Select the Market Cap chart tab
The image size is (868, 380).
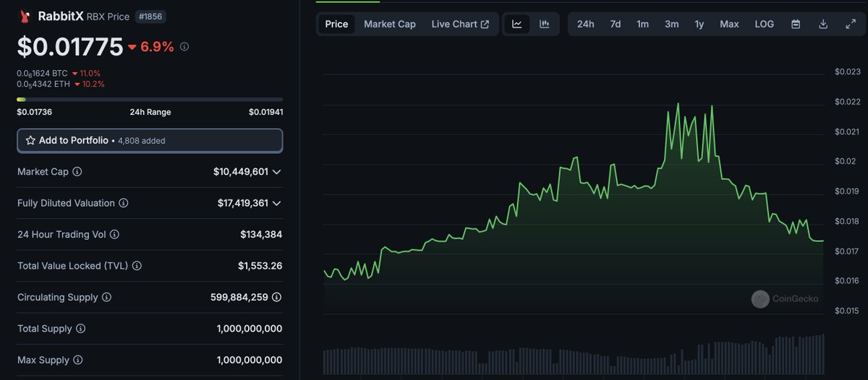[x=390, y=24]
